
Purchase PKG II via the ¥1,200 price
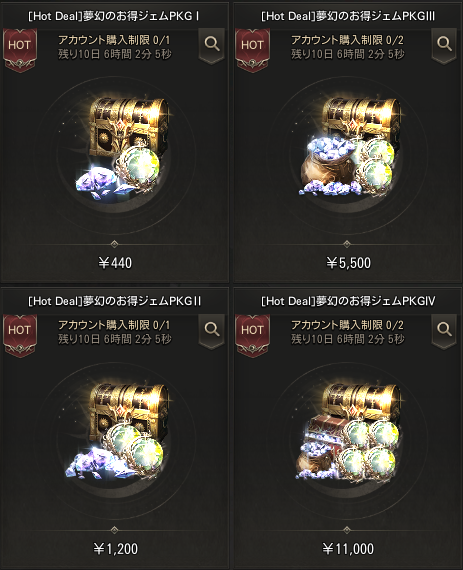[x=116, y=549]
